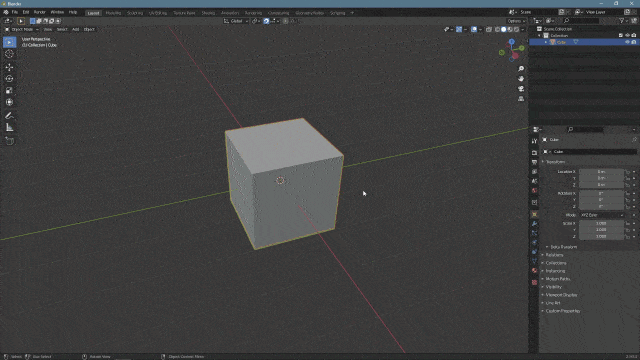Switch perspective/orthographic grid icon
The image size is (640, 360).
pos(521,99)
